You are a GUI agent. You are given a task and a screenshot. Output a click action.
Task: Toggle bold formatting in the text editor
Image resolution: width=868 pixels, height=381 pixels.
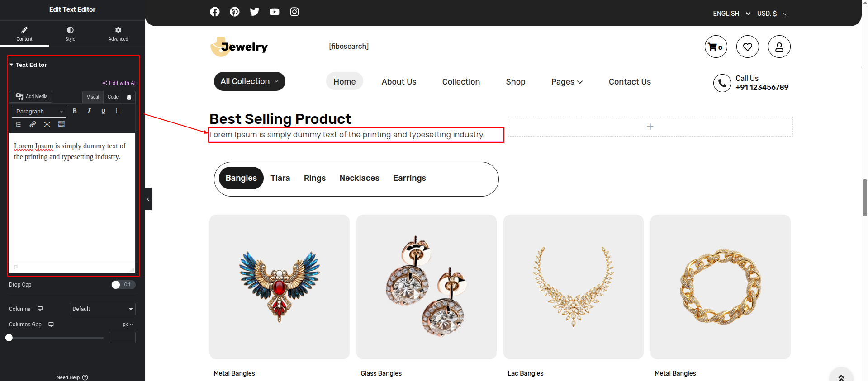[x=75, y=111]
